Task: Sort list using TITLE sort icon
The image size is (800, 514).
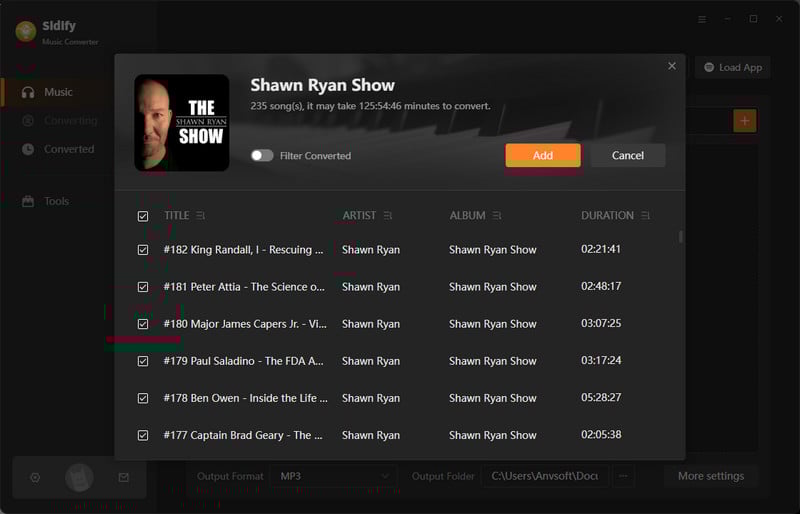Action: (201, 216)
